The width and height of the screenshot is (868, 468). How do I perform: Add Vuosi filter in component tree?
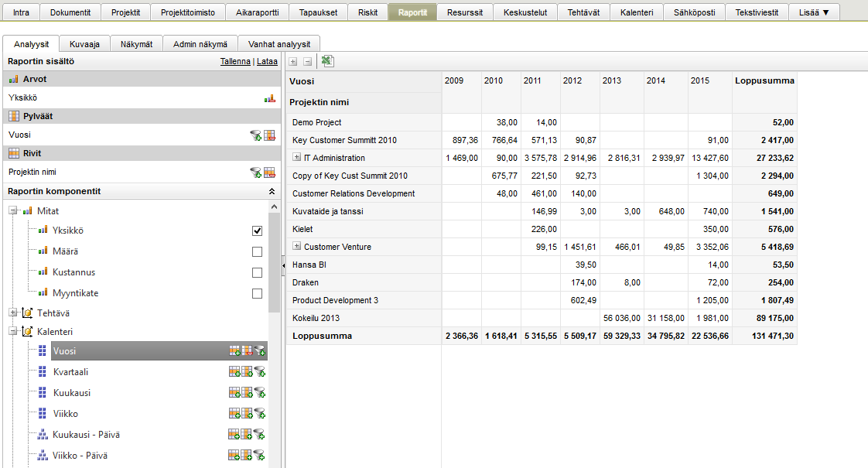pos(260,351)
